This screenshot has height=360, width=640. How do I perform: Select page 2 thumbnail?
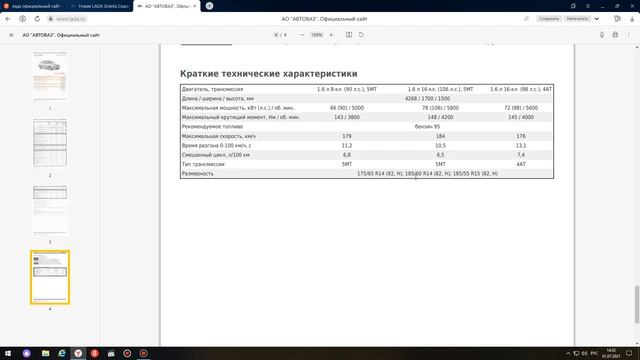[x=50, y=143]
